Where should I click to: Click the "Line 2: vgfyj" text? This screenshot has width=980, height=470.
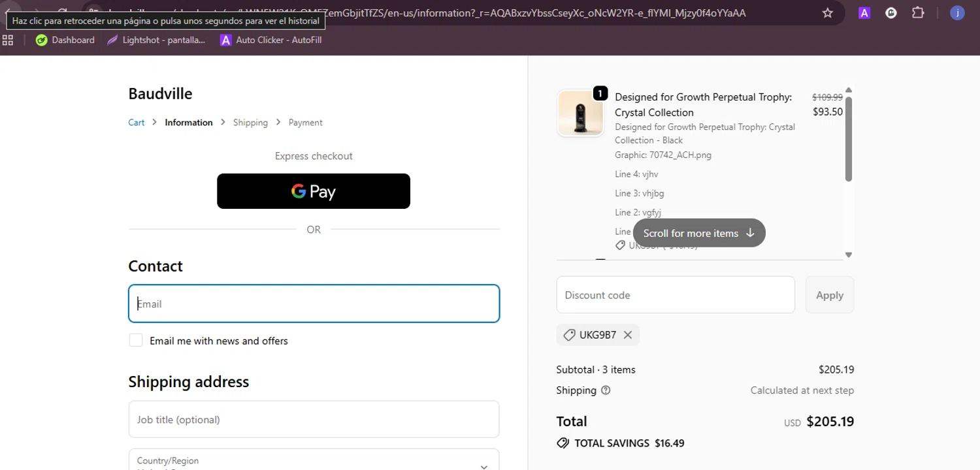(x=638, y=212)
